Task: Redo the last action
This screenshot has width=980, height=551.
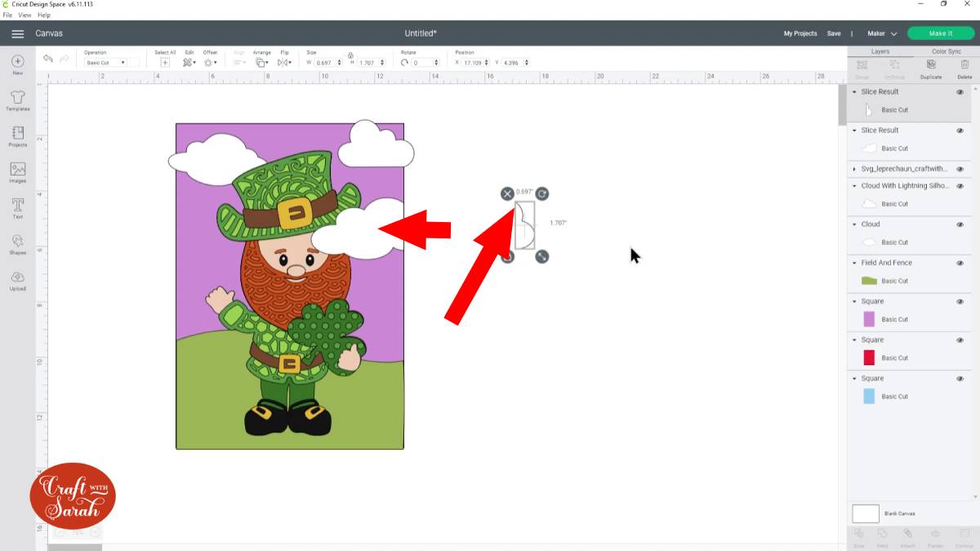Action: click(65, 59)
